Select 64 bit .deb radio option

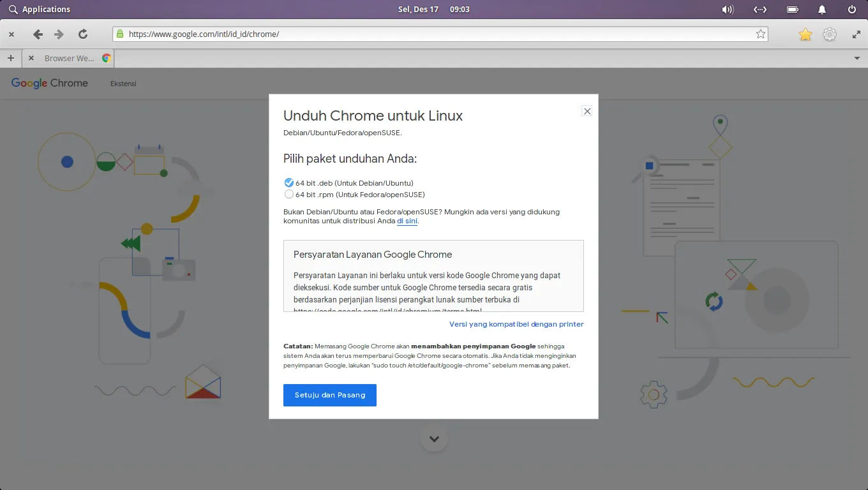tap(289, 182)
